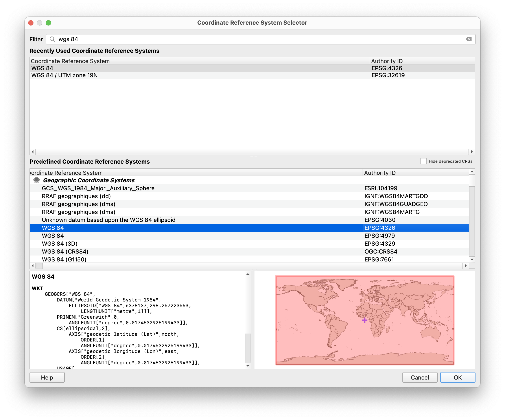
Task: Click the purple crosshair on world map
Action: click(x=365, y=320)
